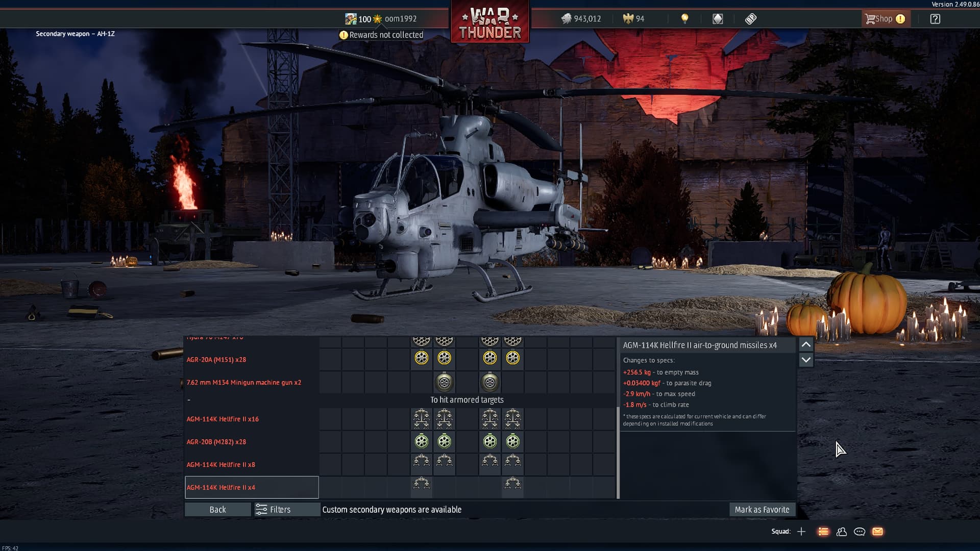
Task: Click Mark as Favorite button
Action: pyautogui.click(x=762, y=510)
